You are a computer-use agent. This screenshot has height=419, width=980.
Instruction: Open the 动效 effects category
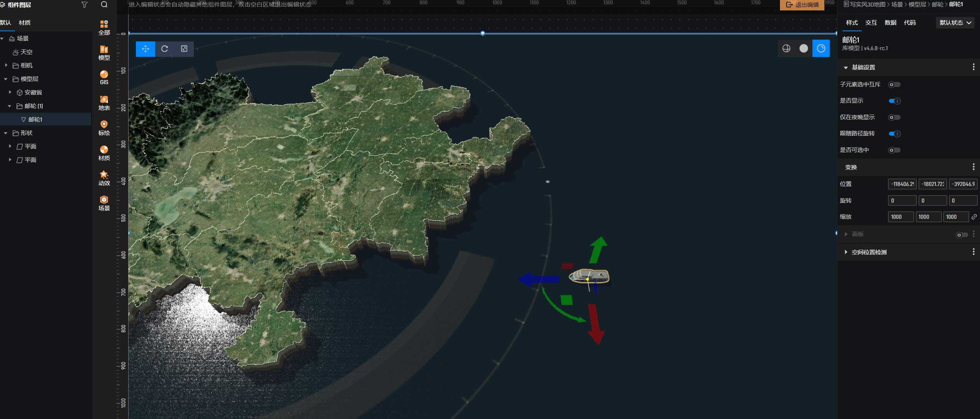[104, 178]
